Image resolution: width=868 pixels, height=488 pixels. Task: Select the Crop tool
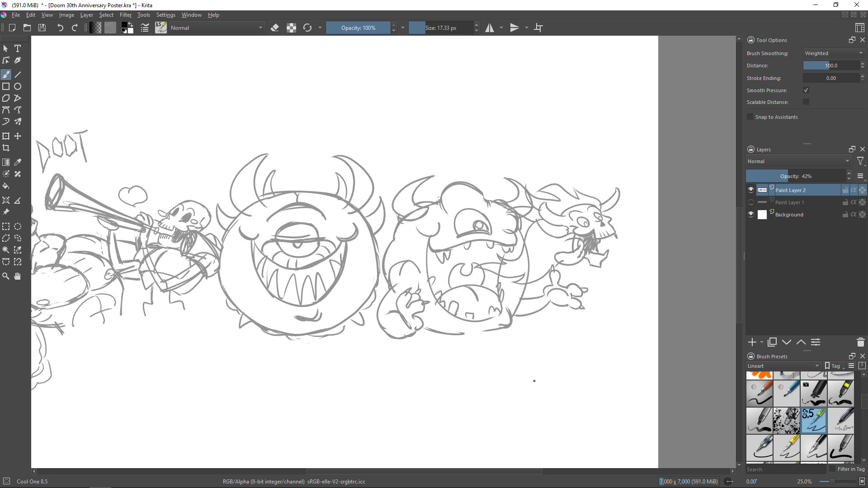point(6,148)
